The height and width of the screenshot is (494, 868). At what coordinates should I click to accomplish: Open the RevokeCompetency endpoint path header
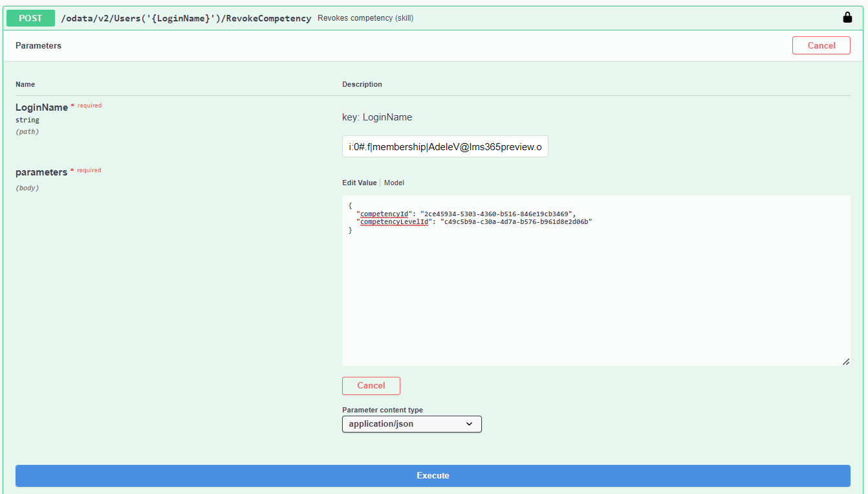coord(186,18)
